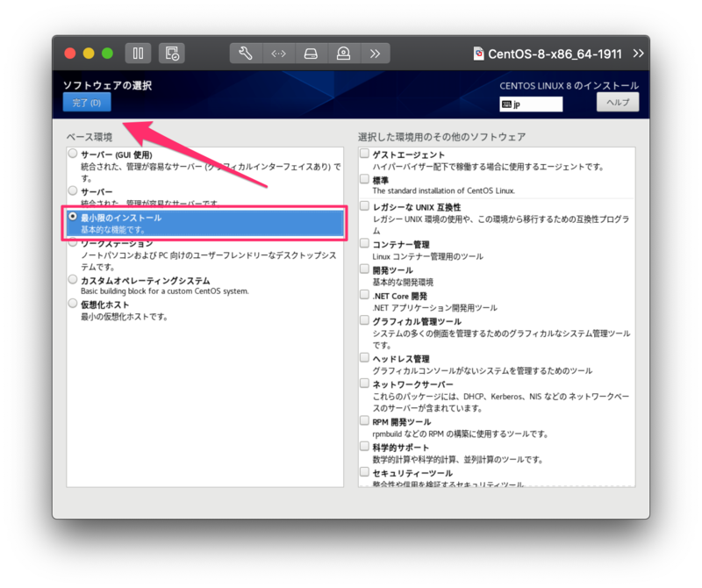702x588 pixels.
Task: Select ワークステーション base environment
Action: 73,243
